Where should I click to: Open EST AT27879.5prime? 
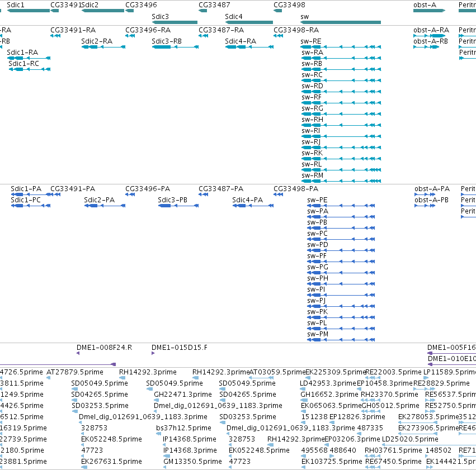[48, 378]
